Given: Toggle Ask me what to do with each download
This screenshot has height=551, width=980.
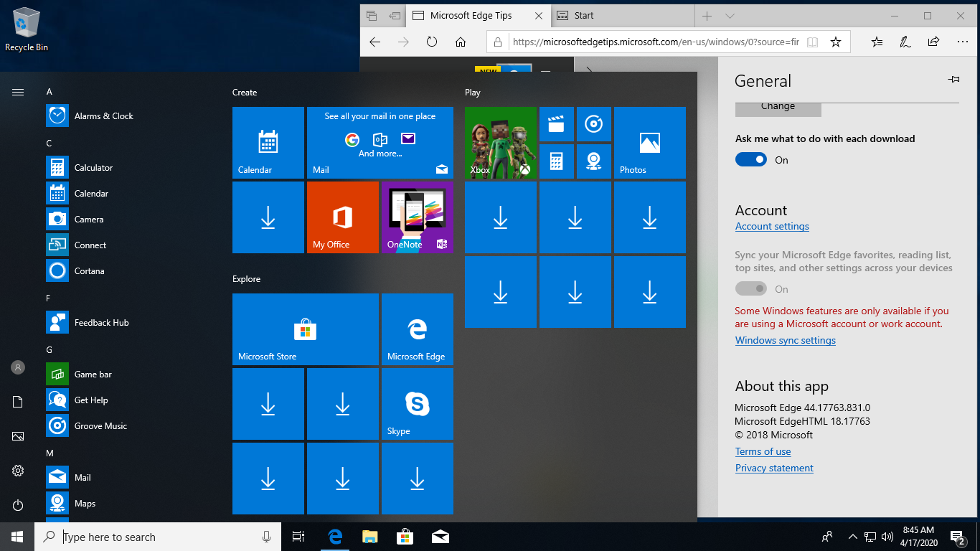Looking at the screenshot, I should tap(751, 160).
